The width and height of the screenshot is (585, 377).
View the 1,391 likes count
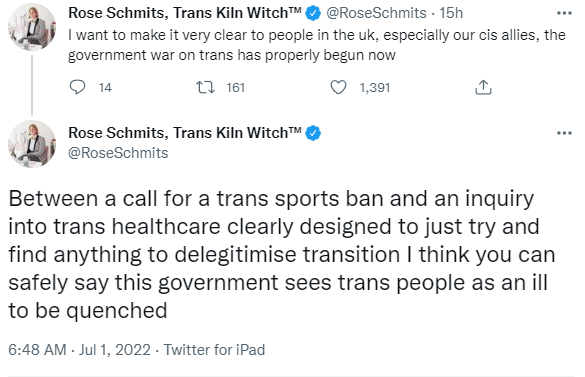point(375,88)
